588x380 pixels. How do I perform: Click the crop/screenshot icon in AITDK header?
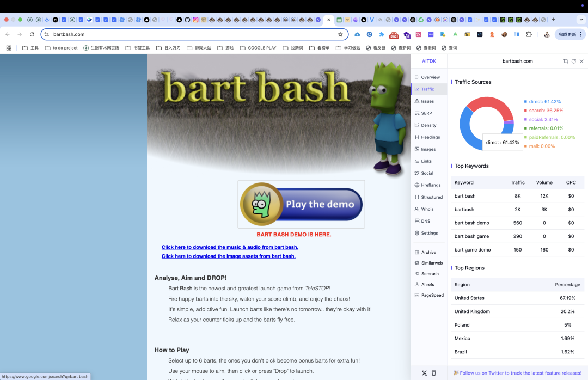tap(566, 61)
